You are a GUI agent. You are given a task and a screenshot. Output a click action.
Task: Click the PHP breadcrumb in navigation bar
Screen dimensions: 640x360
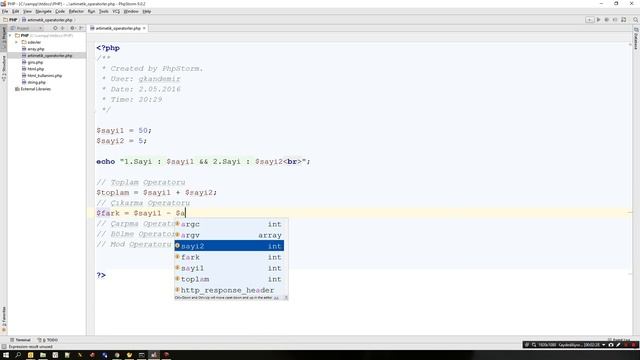tap(10, 20)
